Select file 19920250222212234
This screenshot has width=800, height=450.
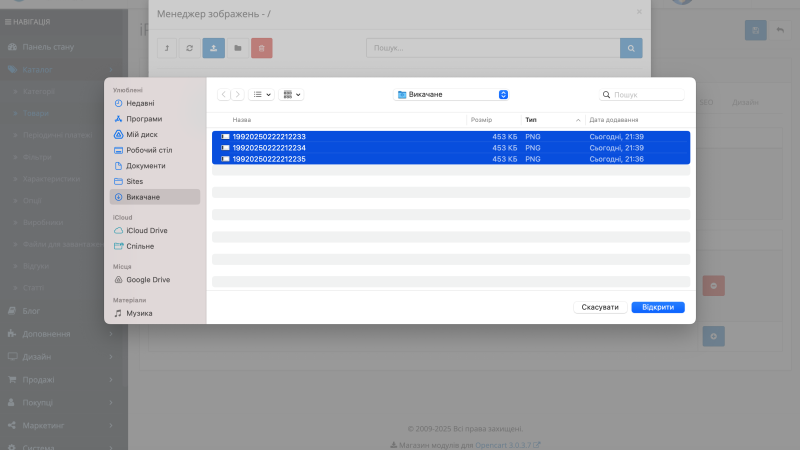pyautogui.click(x=451, y=148)
